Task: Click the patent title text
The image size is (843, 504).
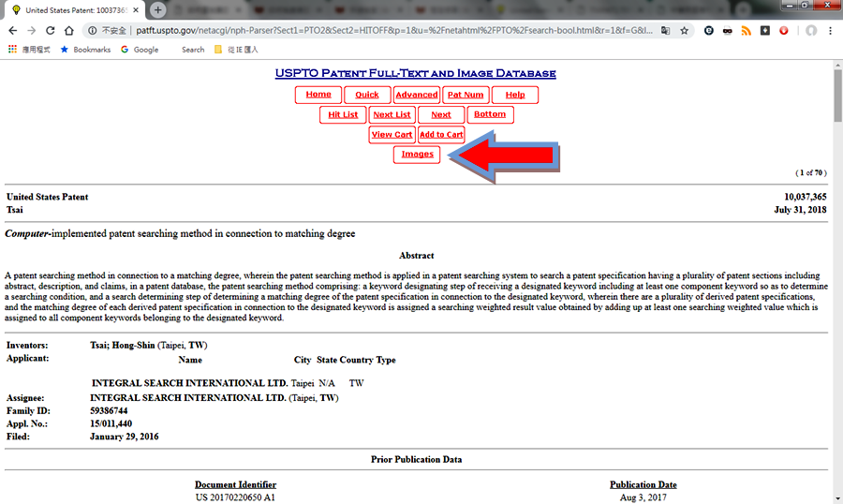Action: pyautogui.click(x=180, y=233)
